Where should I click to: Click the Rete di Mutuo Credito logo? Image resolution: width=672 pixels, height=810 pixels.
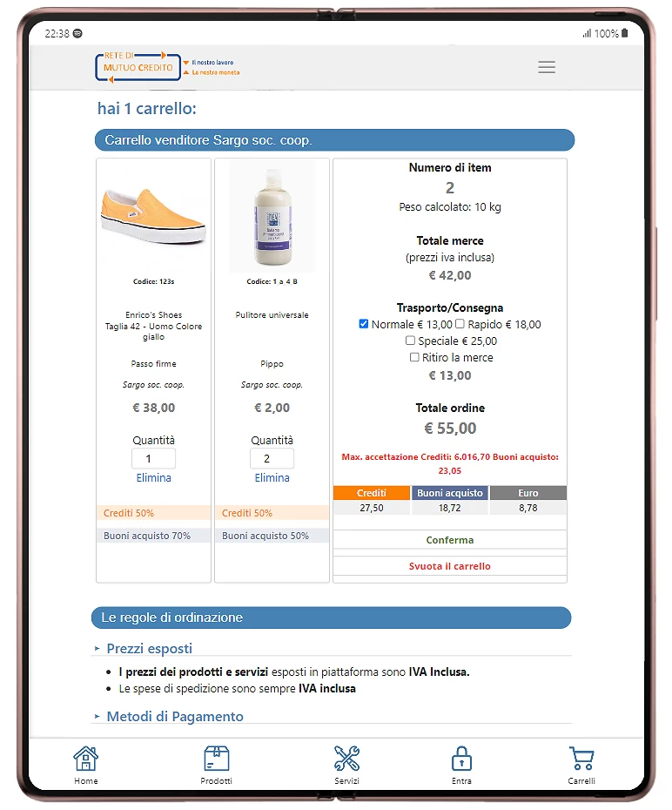coord(167,67)
